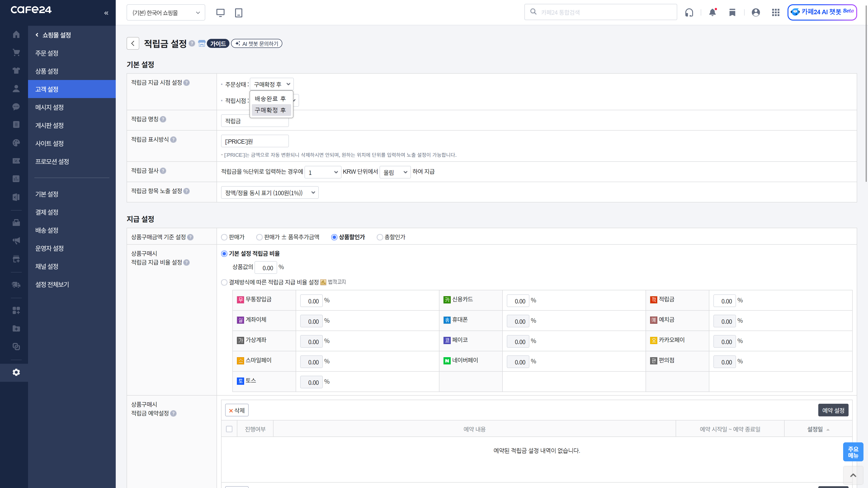Click the notification bell icon

coord(712,12)
